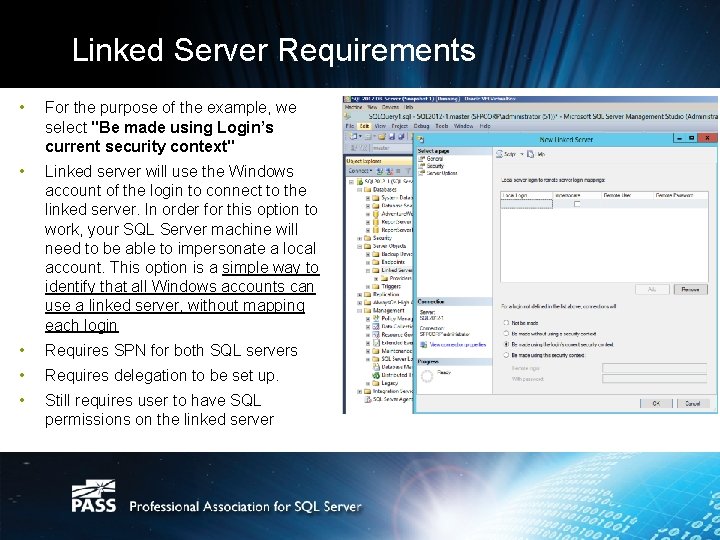720x540 pixels.
Task: Expand the Legacy tree node
Action: (x=368, y=383)
